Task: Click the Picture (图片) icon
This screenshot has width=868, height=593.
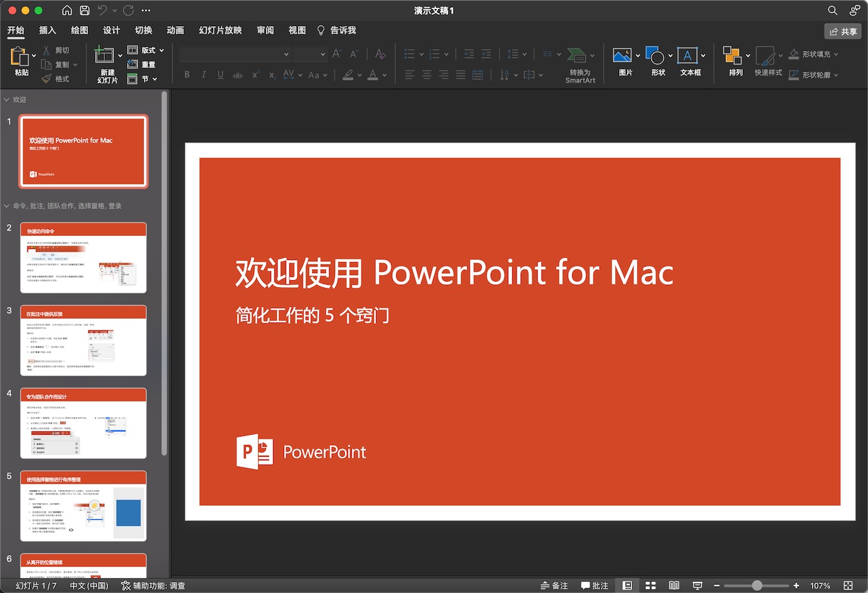Action: 622,55
